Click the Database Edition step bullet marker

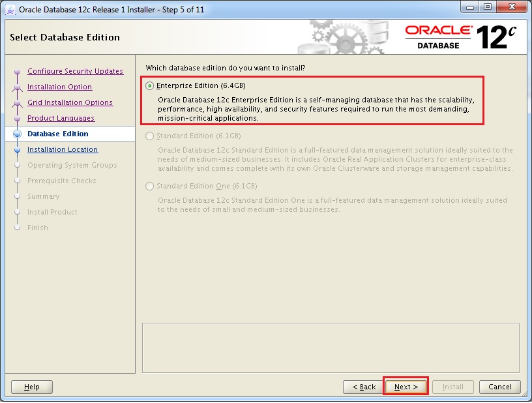pos(18,134)
